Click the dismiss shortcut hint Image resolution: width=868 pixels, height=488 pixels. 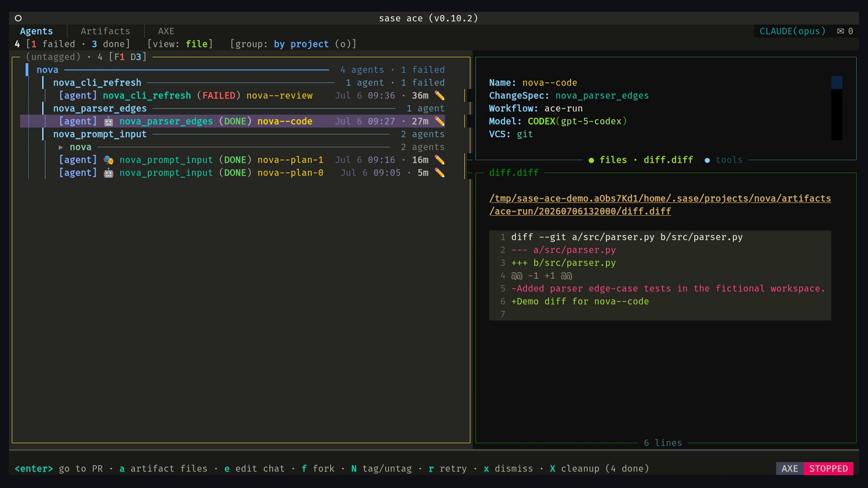(508, 469)
